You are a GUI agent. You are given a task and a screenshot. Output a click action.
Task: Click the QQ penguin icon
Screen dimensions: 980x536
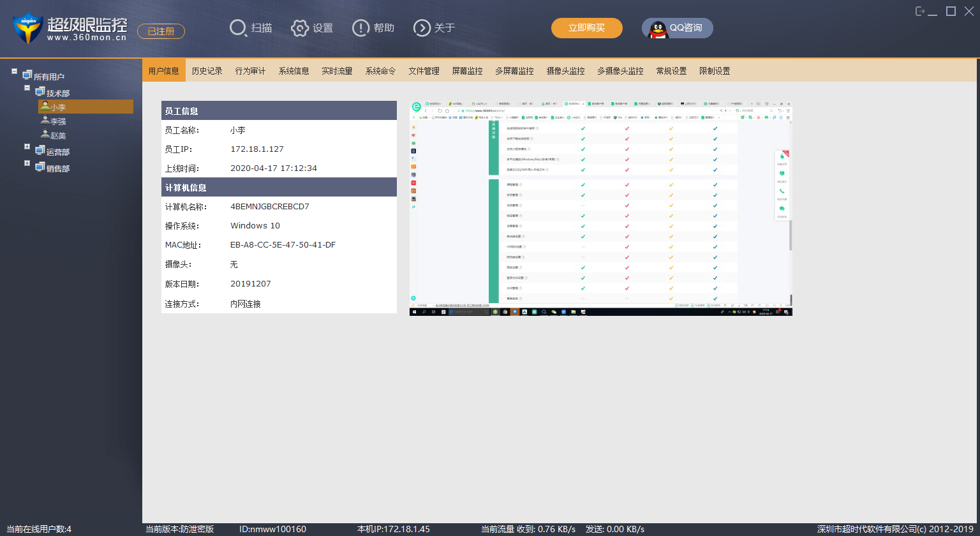(658, 29)
